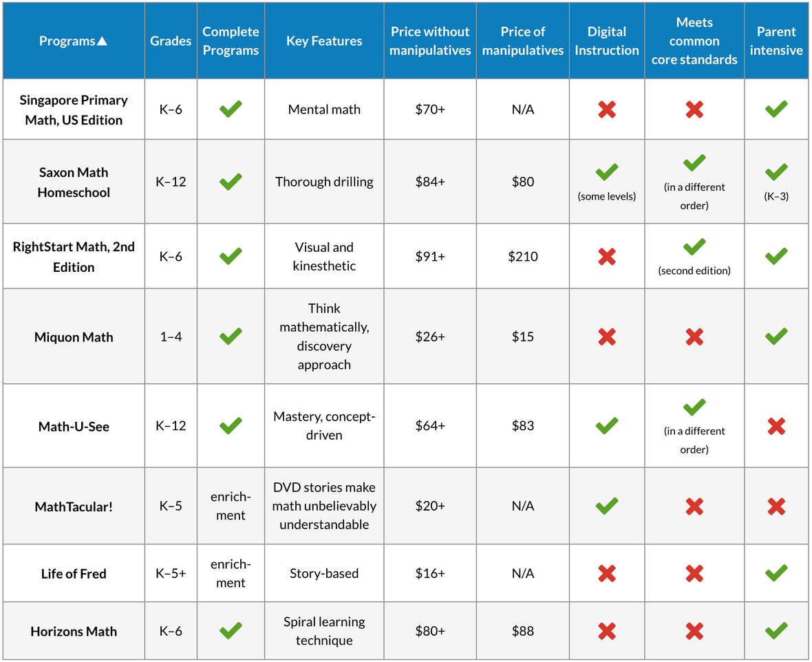This screenshot has width=812, height=662.
Task: Click the Saxon Math Homeschool program name
Action: (74, 182)
